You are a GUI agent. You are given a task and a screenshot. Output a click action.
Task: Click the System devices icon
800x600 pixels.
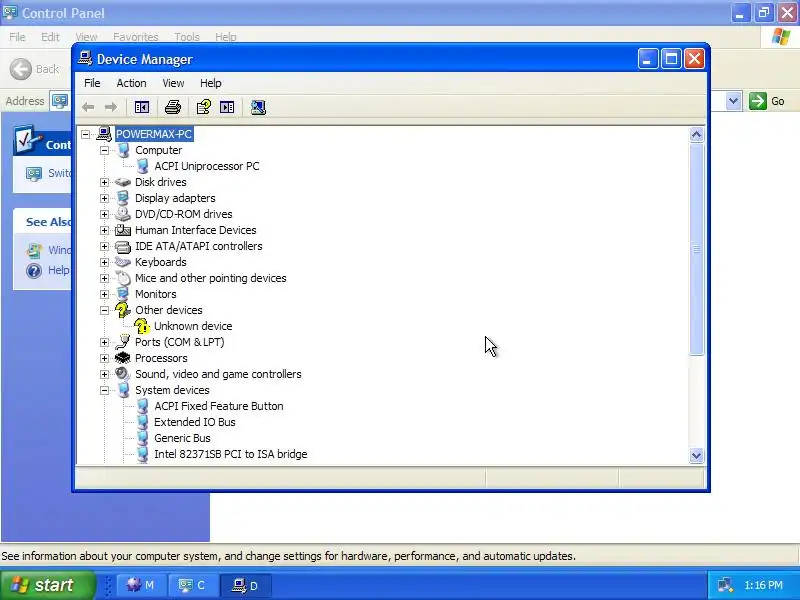[123, 390]
